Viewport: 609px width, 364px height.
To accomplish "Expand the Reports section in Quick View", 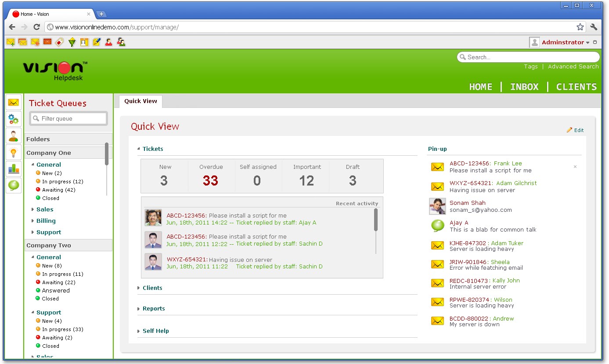I will click(x=153, y=309).
